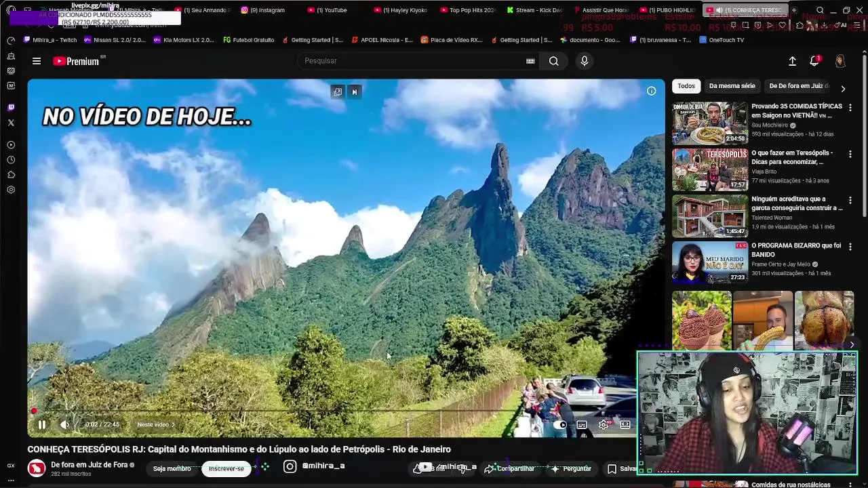
Task: Click the YouTube Premium logo
Action: pos(76,61)
